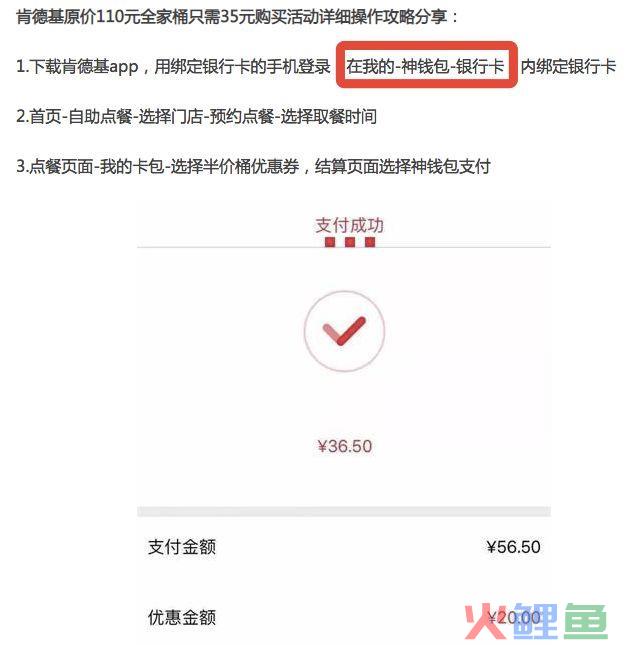Click the red 人 watermark logo character
632x645 pixels.
tap(486, 622)
